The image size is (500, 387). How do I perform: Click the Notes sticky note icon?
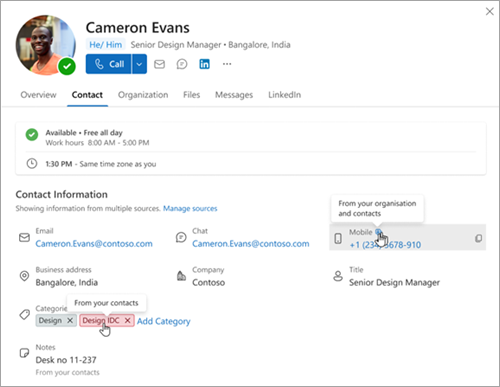(x=24, y=353)
